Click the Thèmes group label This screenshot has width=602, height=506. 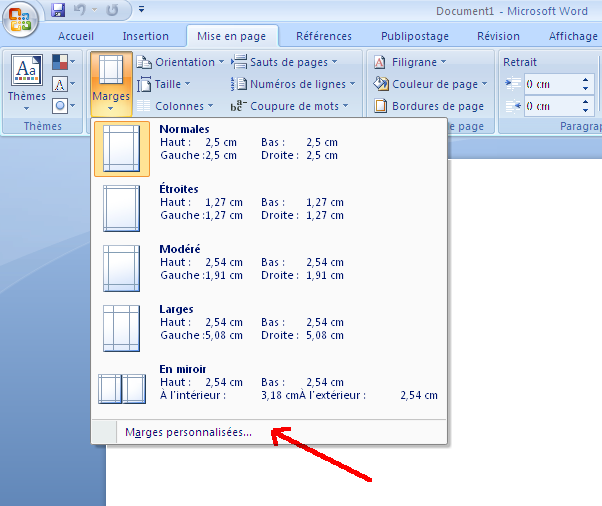click(x=42, y=126)
